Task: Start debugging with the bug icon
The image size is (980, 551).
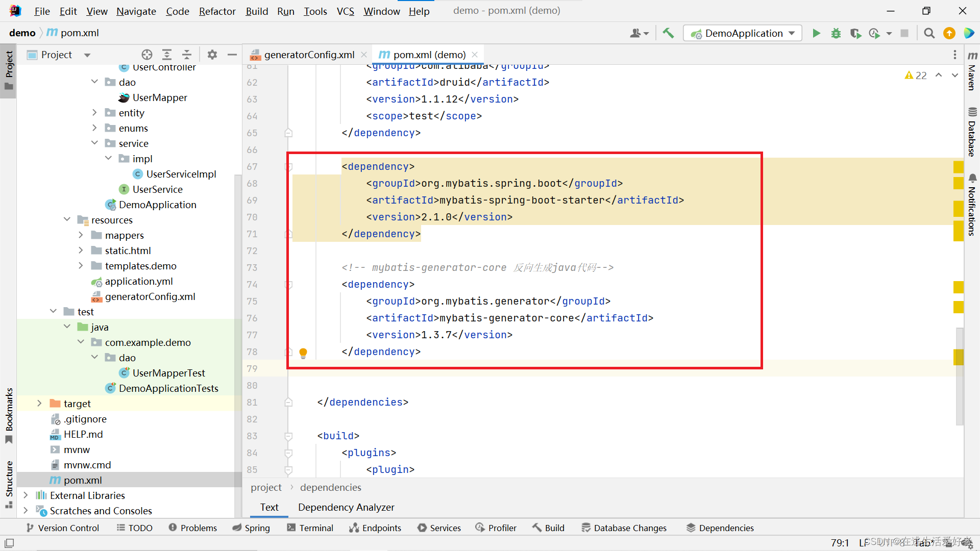Action: coord(836,33)
